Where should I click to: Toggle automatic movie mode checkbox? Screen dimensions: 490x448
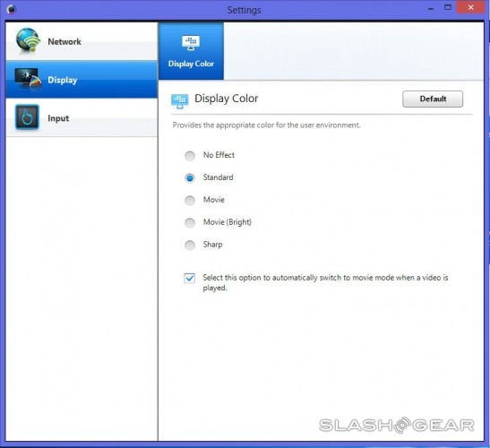coord(190,278)
